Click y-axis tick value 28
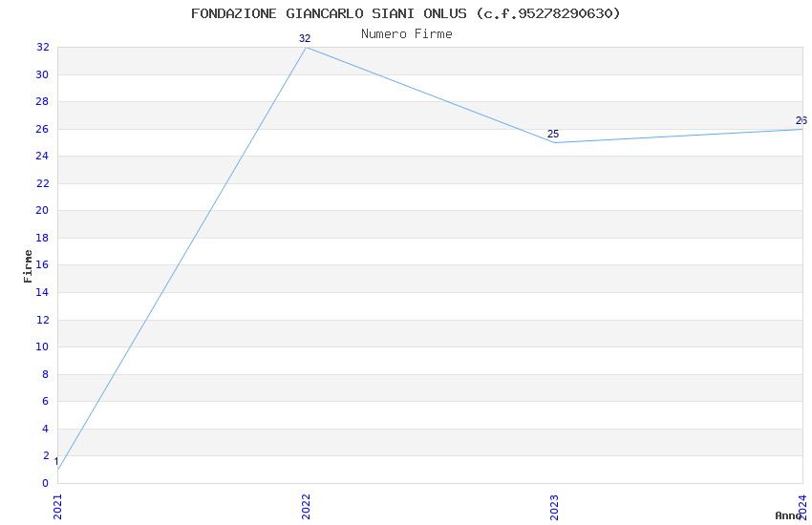 42,102
